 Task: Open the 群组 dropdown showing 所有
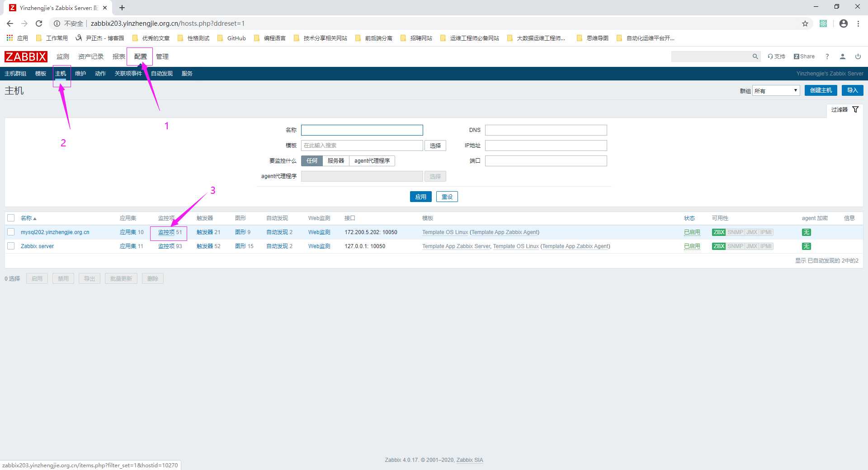tap(776, 91)
